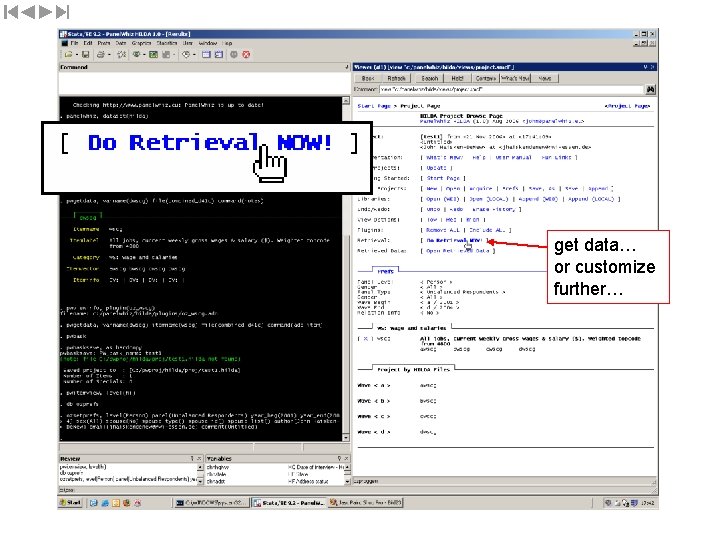720x540 pixels.
Task: Click the Viewer toolbar icon
Action: [137, 55]
